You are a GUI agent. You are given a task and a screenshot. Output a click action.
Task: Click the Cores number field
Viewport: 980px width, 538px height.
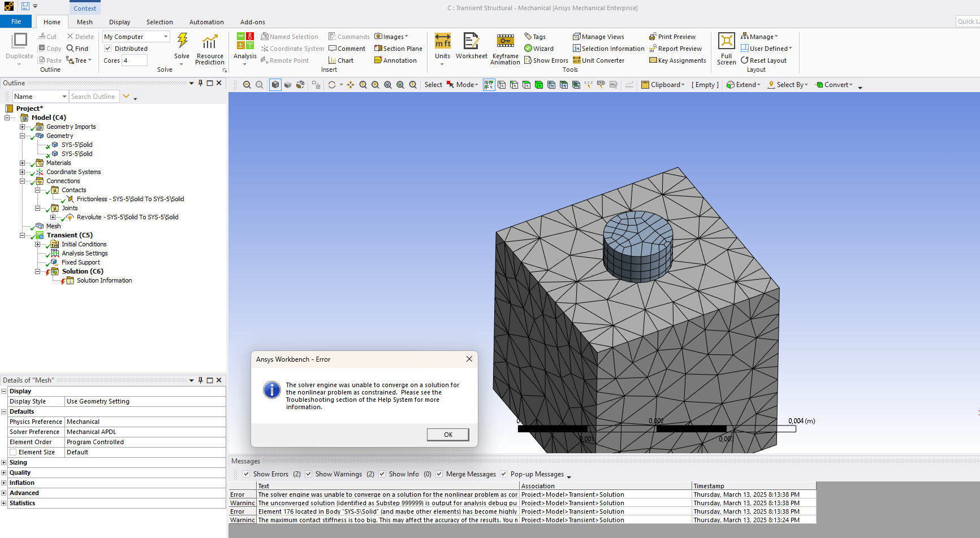pyautogui.click(x=135, y=60)
